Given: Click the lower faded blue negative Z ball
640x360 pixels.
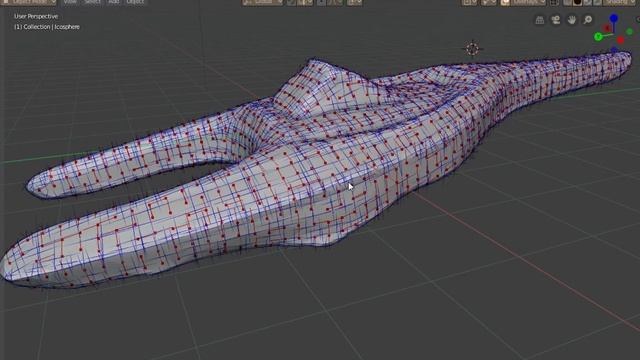Looking at the screenshot, I should pyautogui.click(x=614, y=50).
